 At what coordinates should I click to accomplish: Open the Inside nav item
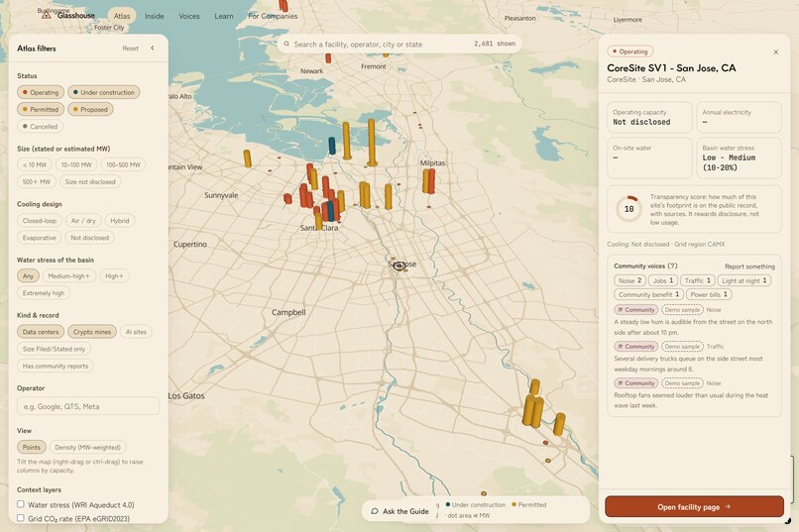click(x=154, y=16)
